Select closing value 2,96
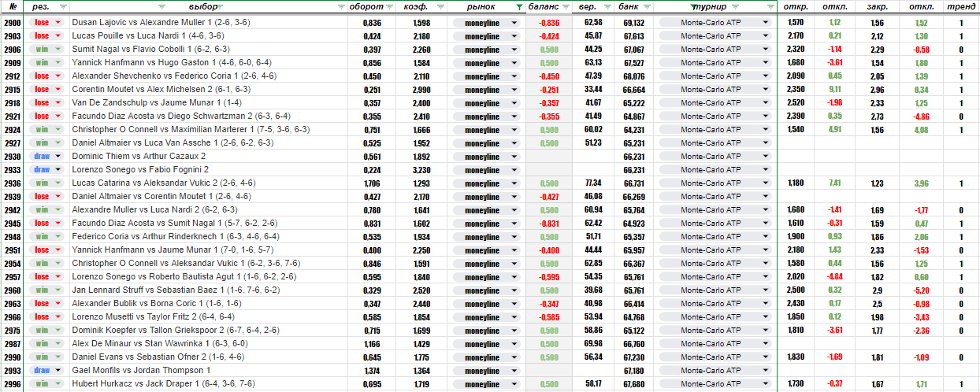Image resolution: width=980 pixels, height=392 pixels. [x=877, y=90]
